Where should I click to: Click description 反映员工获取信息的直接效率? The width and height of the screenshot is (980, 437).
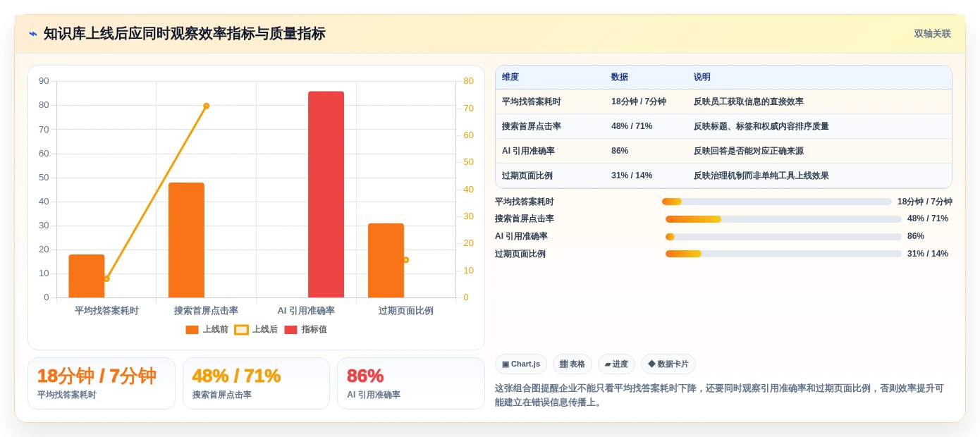749,101
